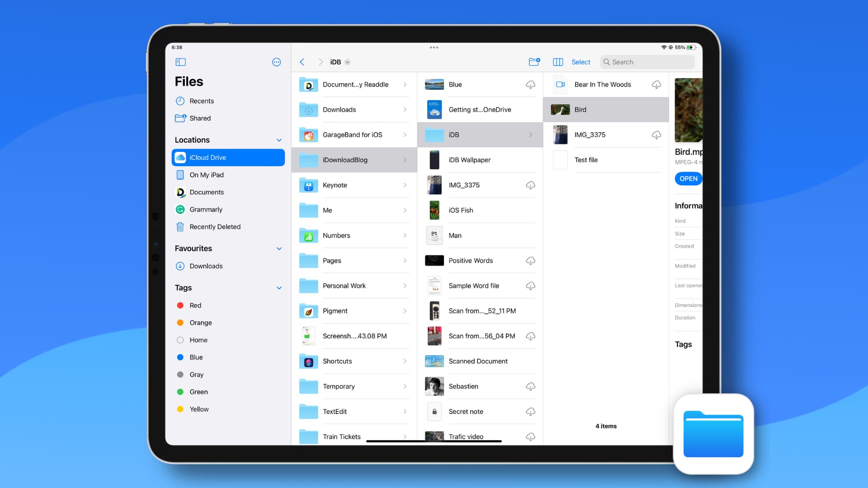The width and height of the screenshot is (868, 488).
Task: Open Recents in sidebar
Action: pos(228,101)
